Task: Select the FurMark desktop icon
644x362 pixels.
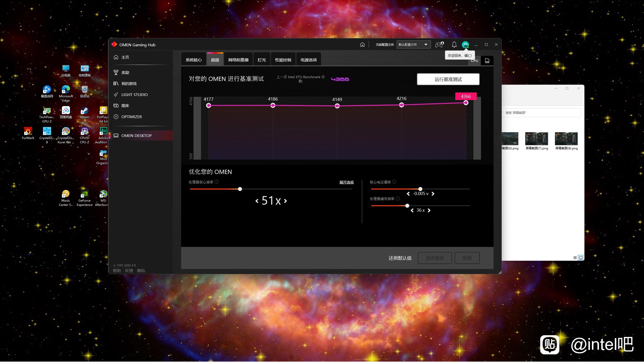Action: coord(28,133)
